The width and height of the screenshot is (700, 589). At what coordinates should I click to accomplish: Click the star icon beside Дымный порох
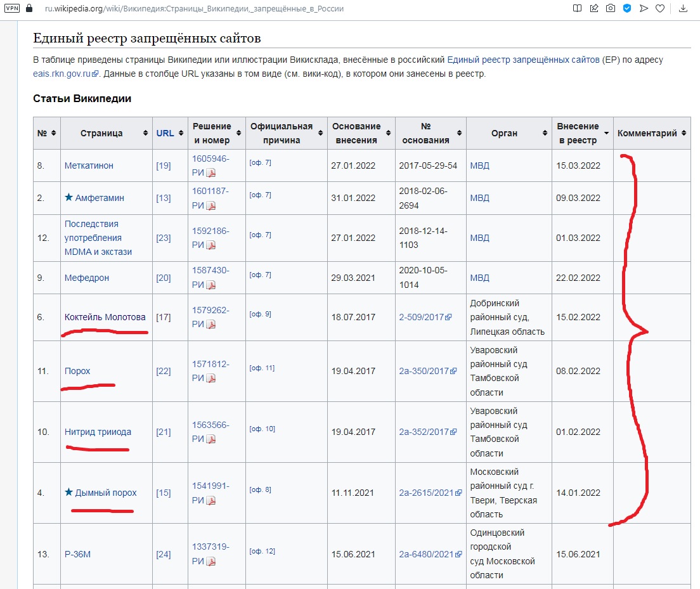68,492
